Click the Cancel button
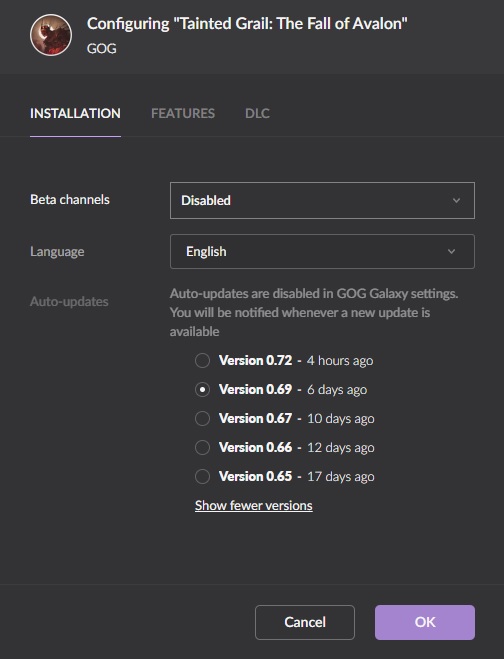The height and width of the screenshot is (659, 504). click(x=305, y=622)
